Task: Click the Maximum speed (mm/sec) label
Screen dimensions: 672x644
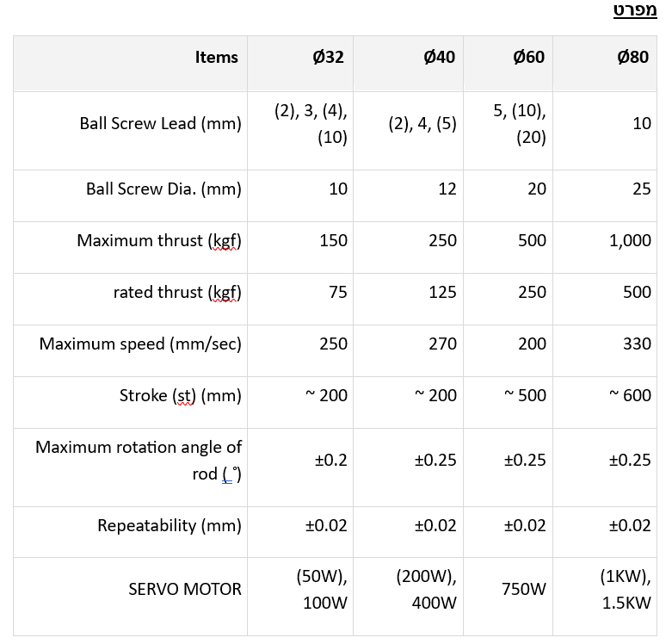Action: pos(140,344)
